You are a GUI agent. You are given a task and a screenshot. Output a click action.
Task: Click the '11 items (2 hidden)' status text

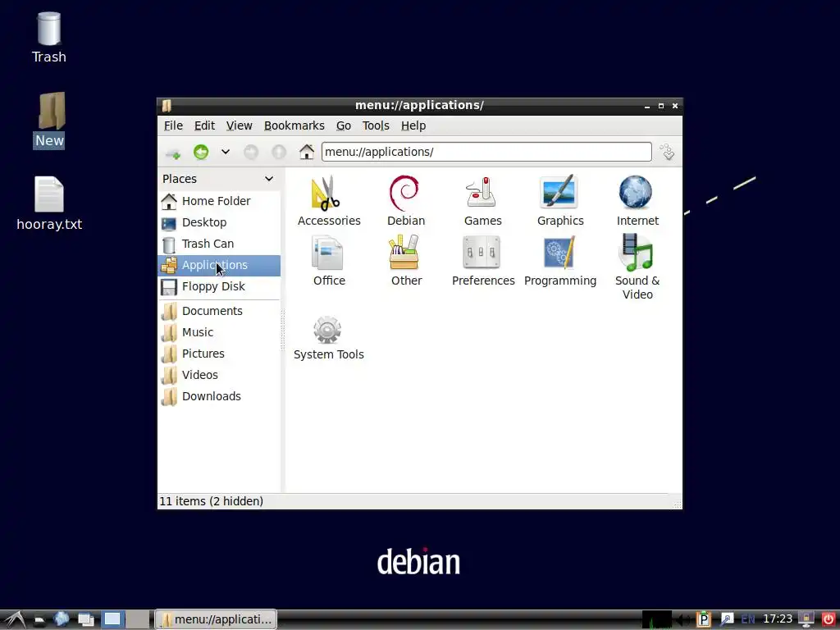(x=211, y=501)
